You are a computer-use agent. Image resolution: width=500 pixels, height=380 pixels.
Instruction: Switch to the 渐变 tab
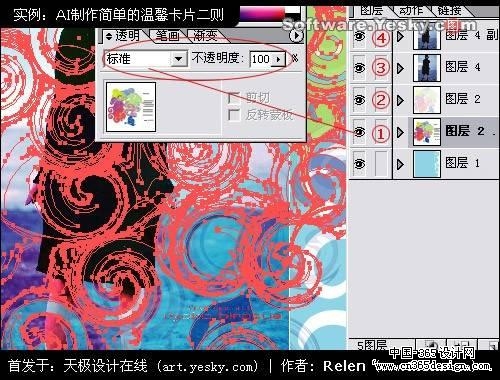(x=205, y=36)
